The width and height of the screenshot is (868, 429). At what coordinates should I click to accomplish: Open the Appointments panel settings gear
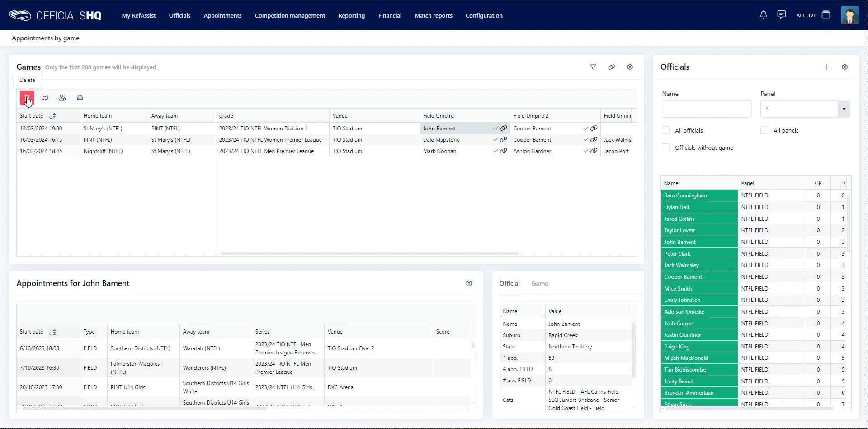point(469,283)
